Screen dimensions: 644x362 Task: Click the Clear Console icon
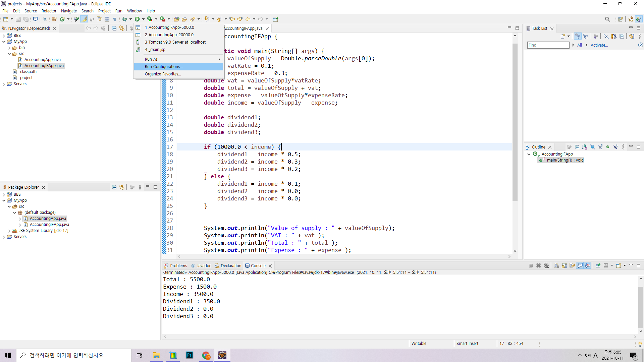point(556,265)
